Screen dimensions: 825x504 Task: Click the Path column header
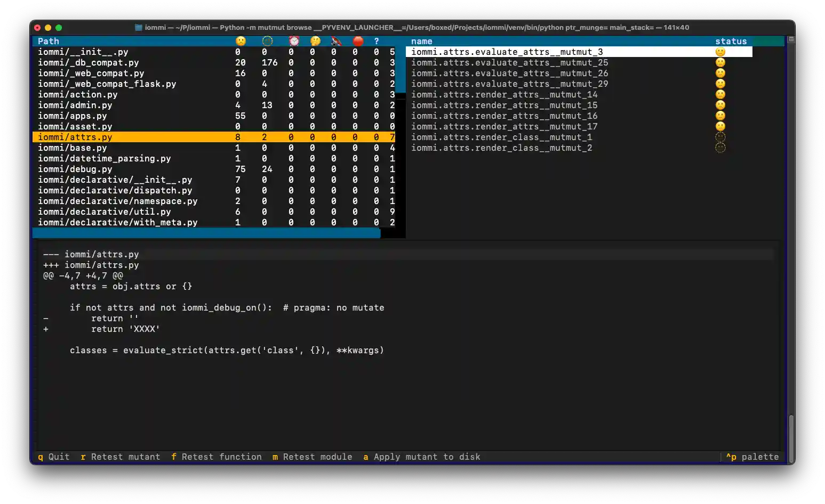[x=49, y=41]
